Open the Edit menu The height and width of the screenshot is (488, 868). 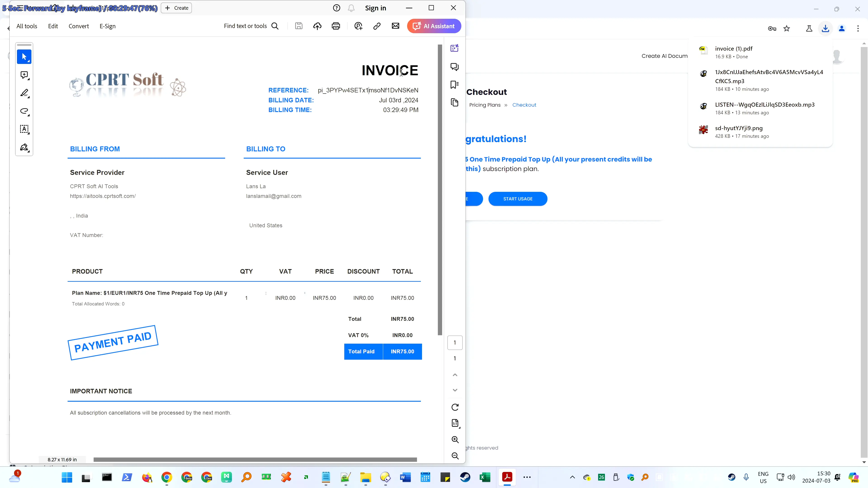coord(53,26)
